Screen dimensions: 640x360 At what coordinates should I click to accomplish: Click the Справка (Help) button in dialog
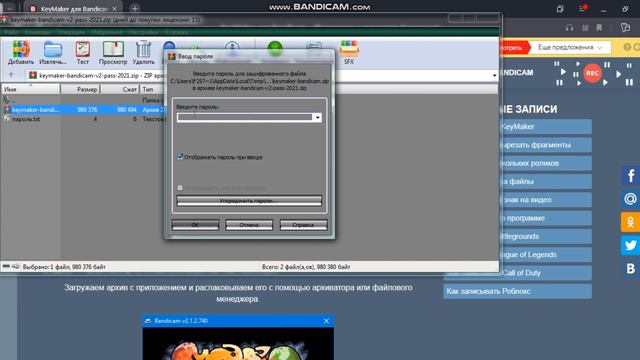click(x=303, y=225)
